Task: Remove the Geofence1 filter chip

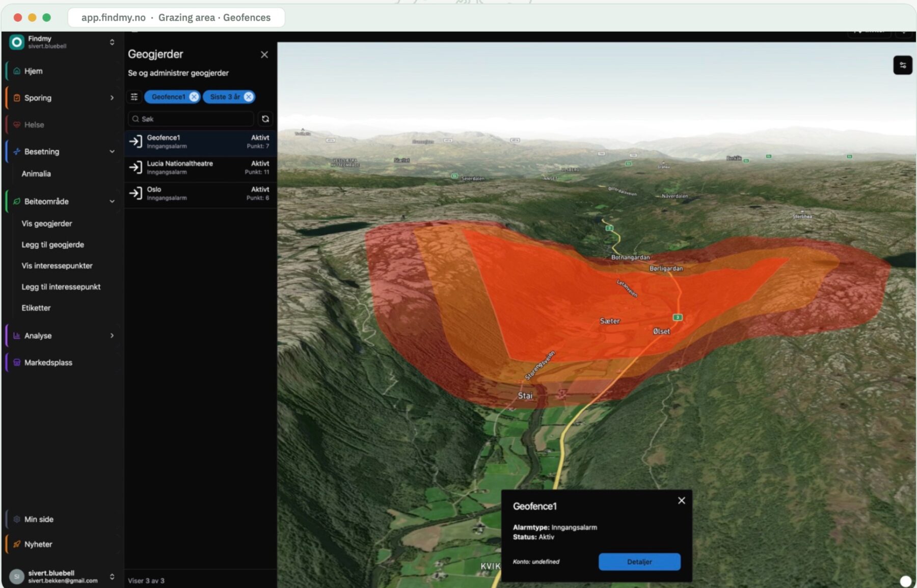Action: (x=194, y=97)
